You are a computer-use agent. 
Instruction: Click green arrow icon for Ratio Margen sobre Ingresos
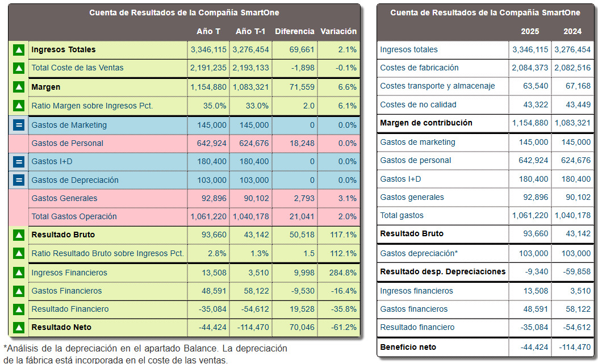coord(19,106)
